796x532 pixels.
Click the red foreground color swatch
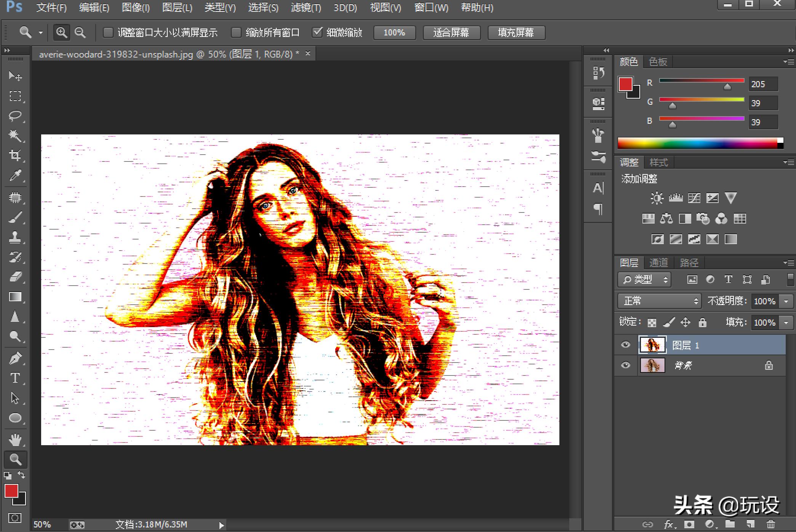(x=11, y=491)
